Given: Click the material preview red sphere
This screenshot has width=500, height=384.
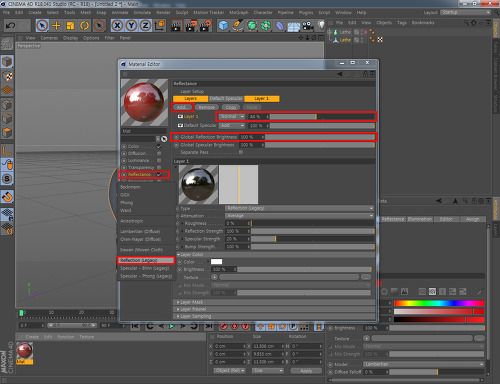Looking at the screenshot, I should coord(144,102).
